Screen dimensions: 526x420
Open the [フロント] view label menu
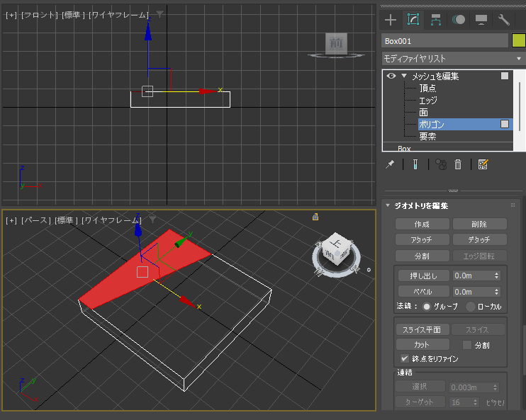[x=39, y=15]
